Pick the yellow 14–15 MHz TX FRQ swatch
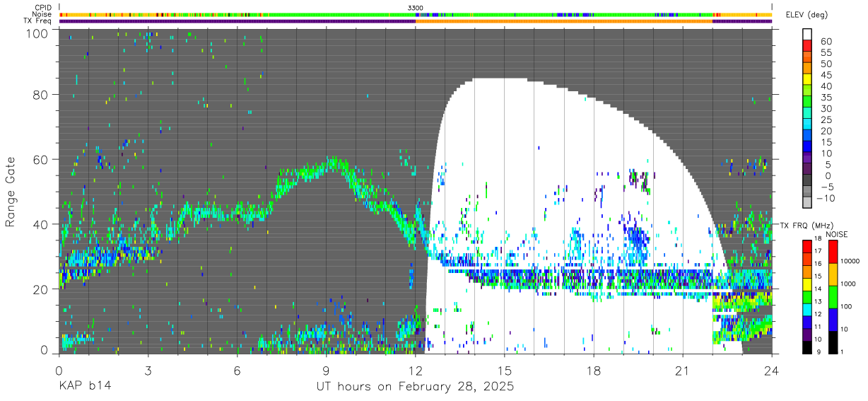 coord(807,284)
